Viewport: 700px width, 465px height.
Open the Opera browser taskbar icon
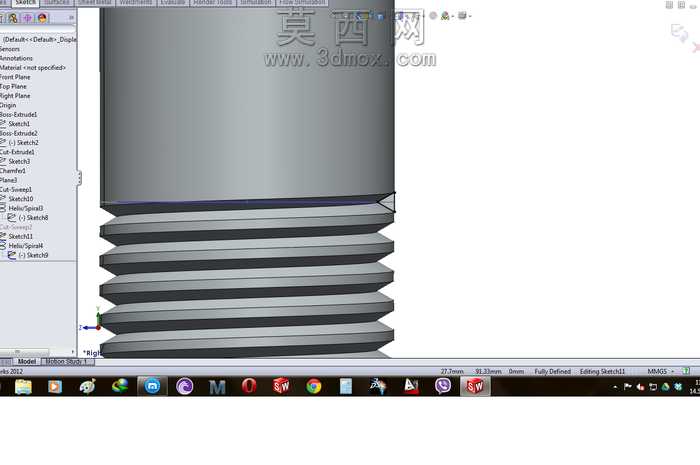(249, 386)
